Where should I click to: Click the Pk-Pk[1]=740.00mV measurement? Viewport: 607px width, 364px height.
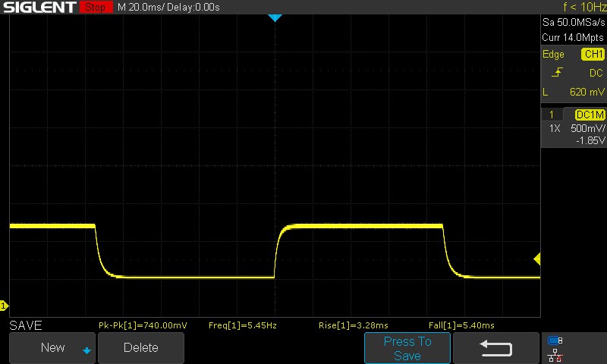pyautogui.click(x=143, y=325)
